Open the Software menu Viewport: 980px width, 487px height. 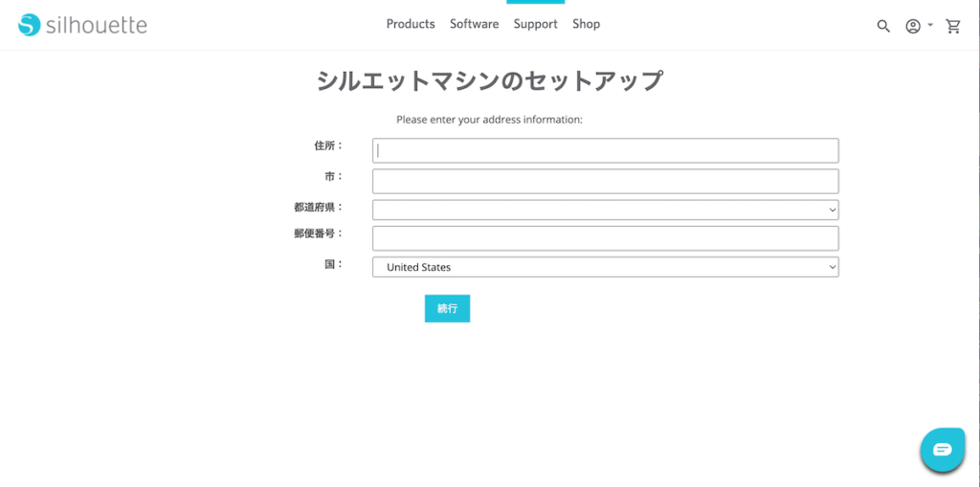tap(474, 24)
